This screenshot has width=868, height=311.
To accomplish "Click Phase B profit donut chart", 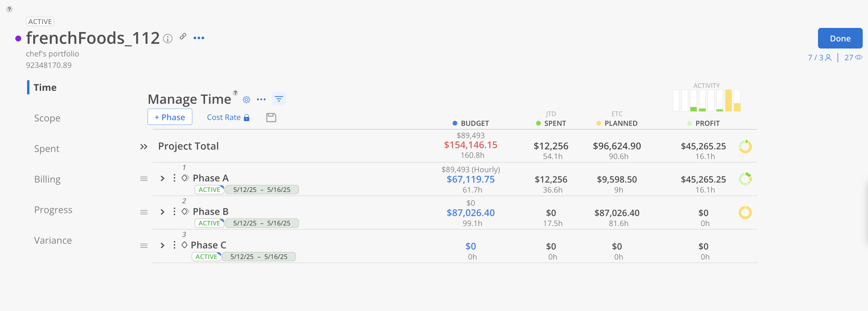I will (x=745, y=213).
